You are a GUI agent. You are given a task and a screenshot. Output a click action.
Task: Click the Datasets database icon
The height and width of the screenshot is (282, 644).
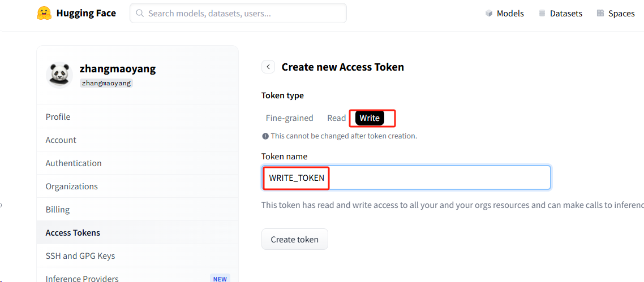click(542, 14)
